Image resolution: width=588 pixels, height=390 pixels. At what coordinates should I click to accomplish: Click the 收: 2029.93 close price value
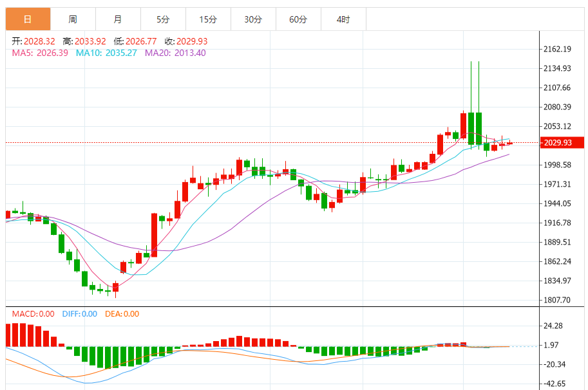point(186,41)
